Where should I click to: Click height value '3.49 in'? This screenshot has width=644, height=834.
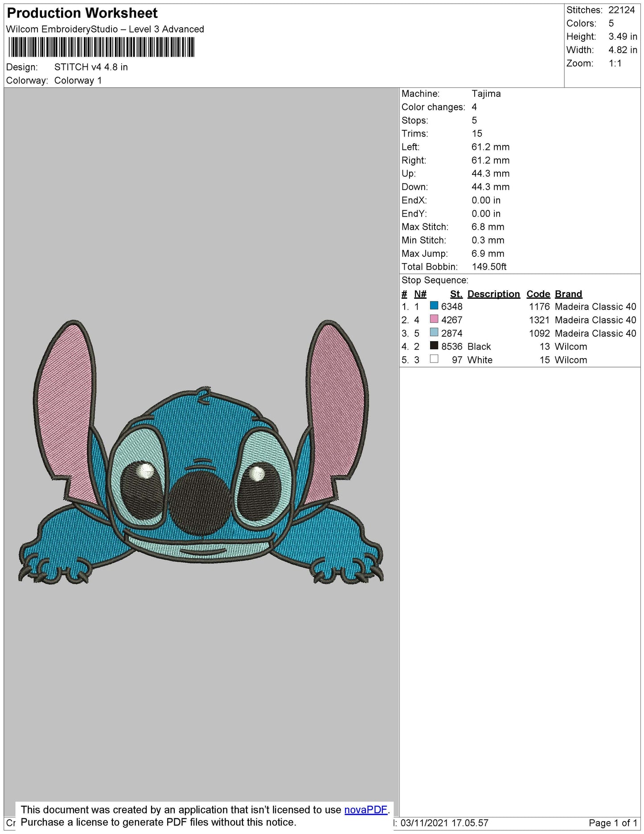click(623, 37)
